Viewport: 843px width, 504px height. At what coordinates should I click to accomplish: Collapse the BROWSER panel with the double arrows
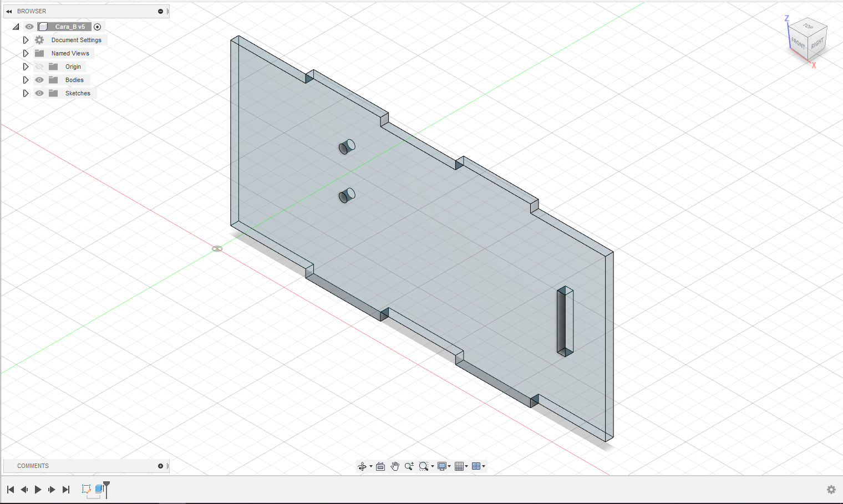[9, 11]
